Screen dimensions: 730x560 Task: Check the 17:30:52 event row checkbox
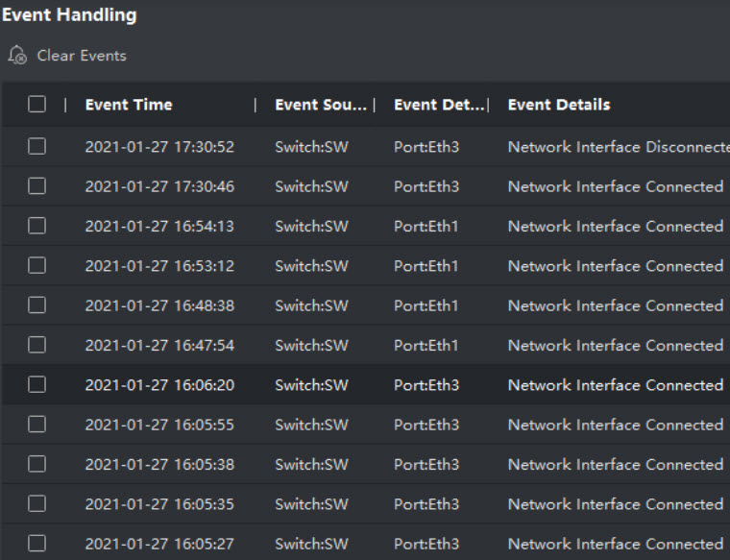click(x=36, y=146)
